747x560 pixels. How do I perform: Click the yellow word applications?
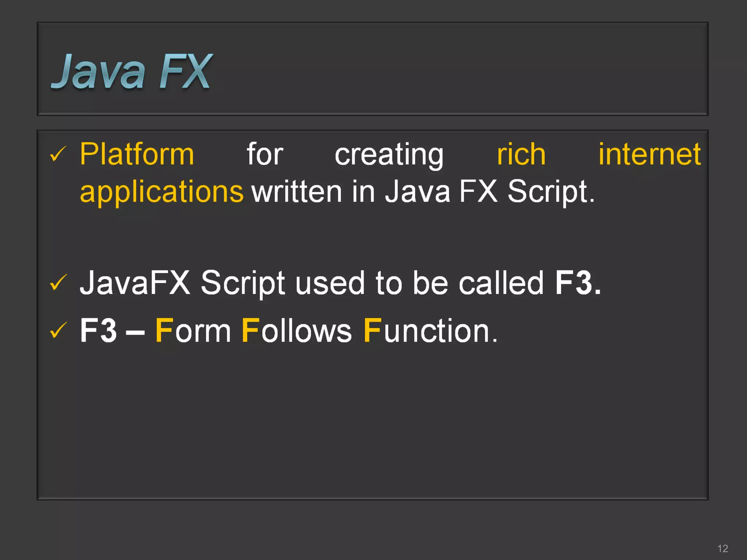click(162, 192)
